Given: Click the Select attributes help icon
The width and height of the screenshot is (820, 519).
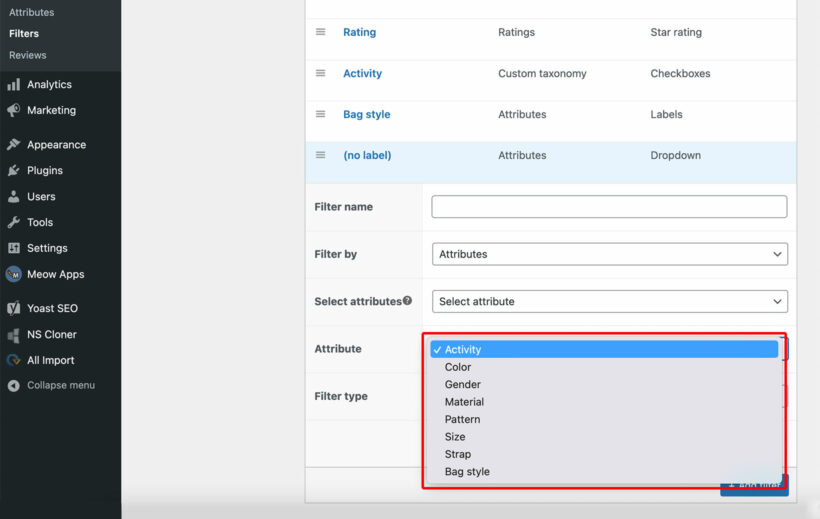Looking at the screenshot, I should (407, 300).
